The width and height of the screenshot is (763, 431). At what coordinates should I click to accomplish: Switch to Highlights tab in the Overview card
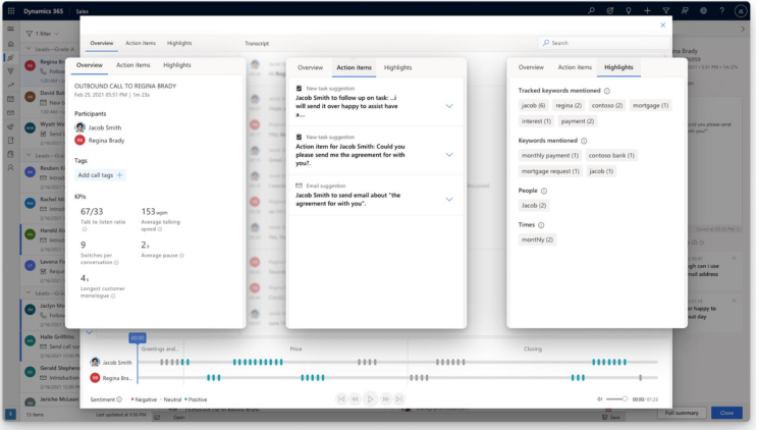coord(177,65)
